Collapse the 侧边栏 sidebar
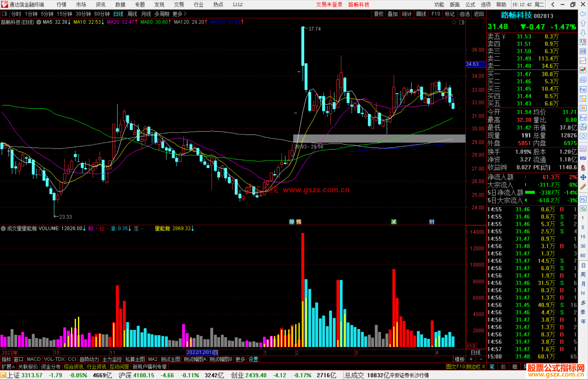The height and width of the screenshot is (380, 588). click(476, 367)
